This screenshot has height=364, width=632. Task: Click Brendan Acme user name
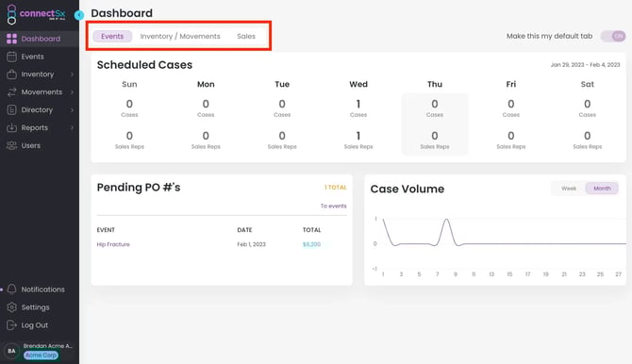[x=47, y=346]
